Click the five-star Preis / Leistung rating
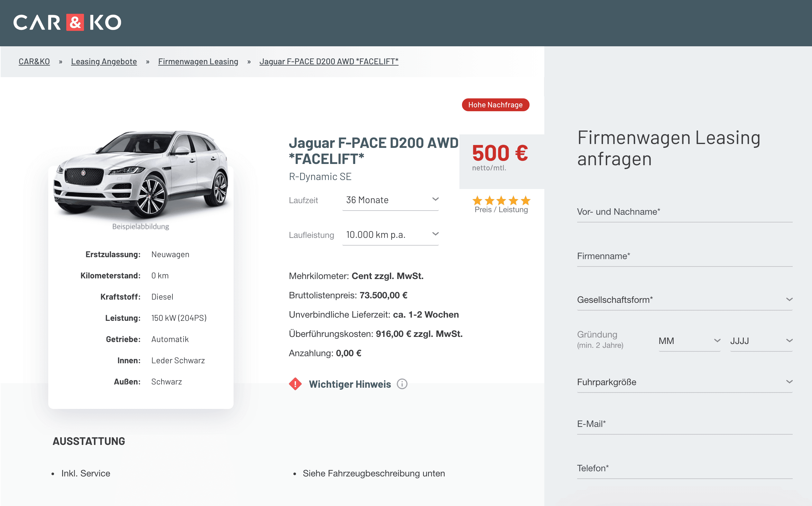The image size is (812, 506). point(501,201)
